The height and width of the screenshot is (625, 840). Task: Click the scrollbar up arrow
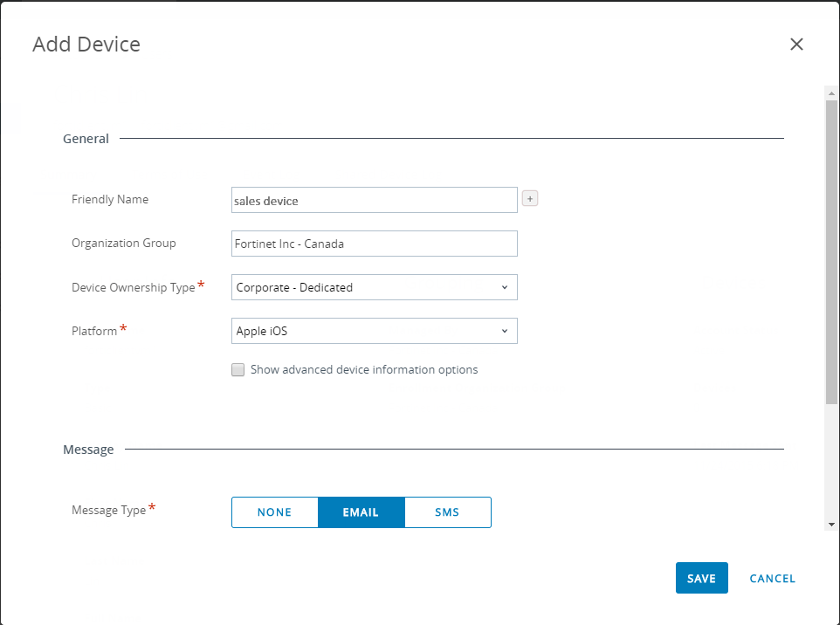click(831, 92)
